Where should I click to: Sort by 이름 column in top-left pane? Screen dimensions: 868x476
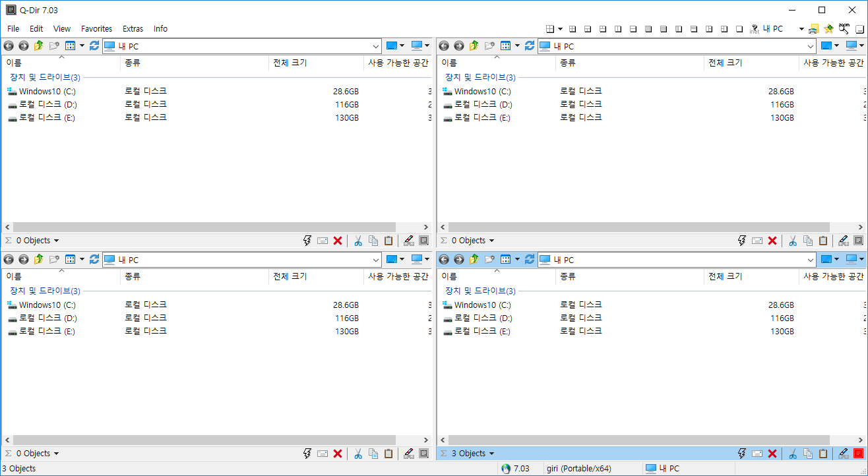61,63
